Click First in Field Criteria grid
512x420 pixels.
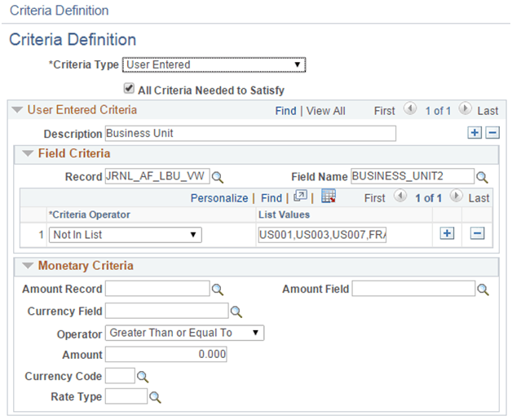374,198
